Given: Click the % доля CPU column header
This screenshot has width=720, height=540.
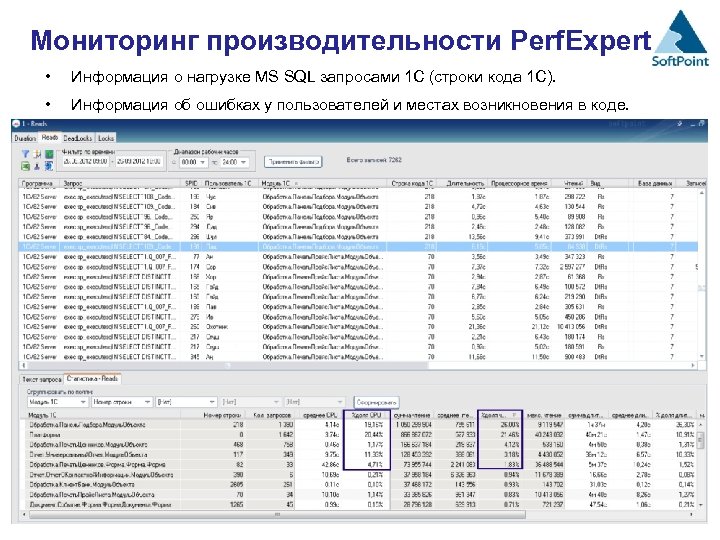Looking at the screenshot, I should click(366, 415).
